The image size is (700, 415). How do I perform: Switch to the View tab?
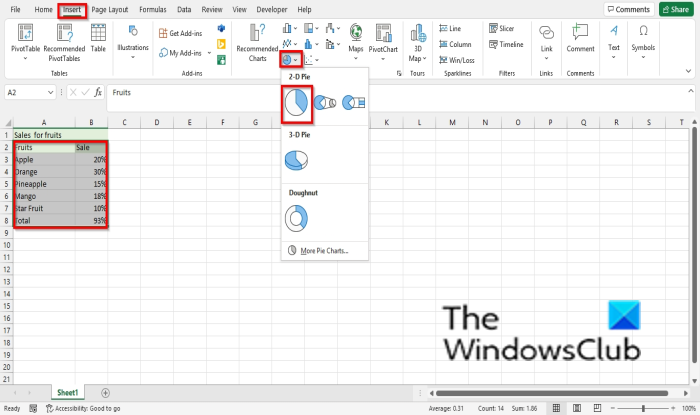[239, 9]
